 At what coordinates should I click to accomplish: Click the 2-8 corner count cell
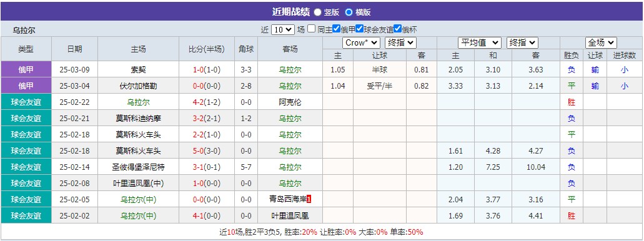[x=246, y=86]
